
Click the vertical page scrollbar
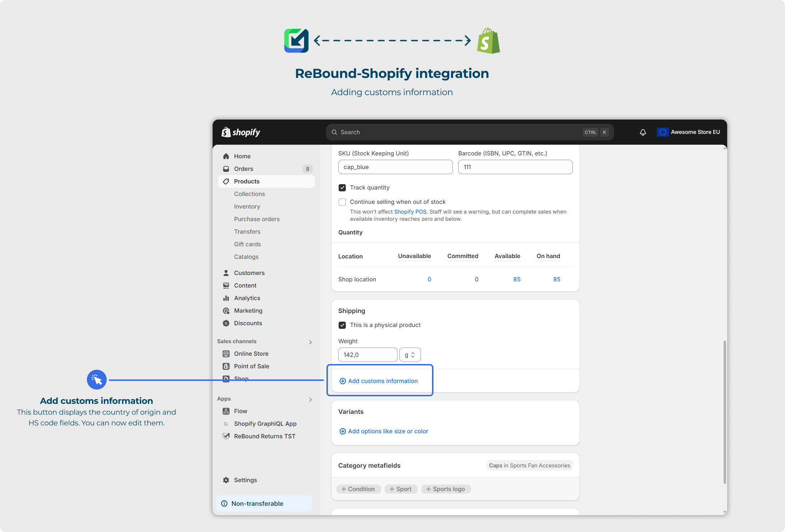tap(725, 412)
